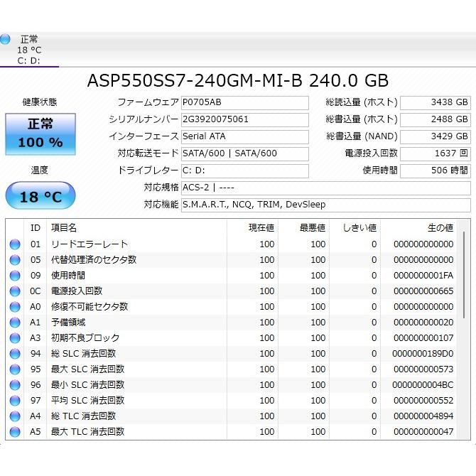The width and height of the screenshot is (476, 476).
Task: Click the firmware field P0705AB
Action: pos(245,103)
